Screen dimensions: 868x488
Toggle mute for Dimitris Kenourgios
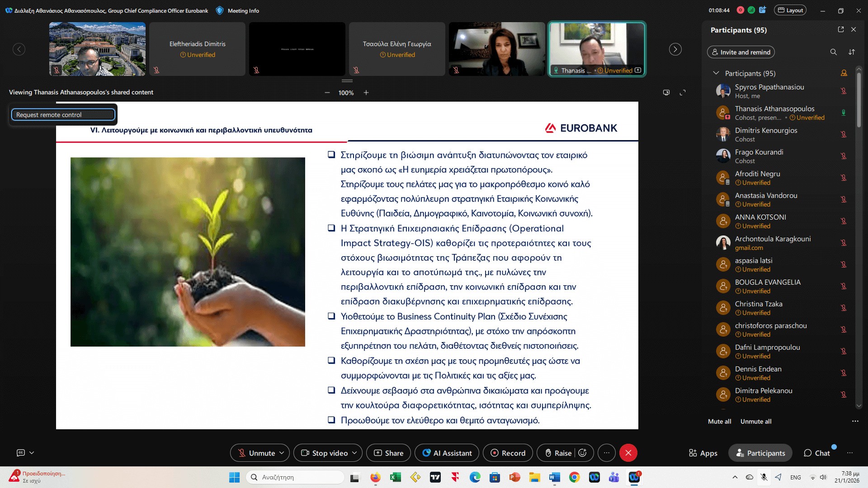(x=844, y=134)
